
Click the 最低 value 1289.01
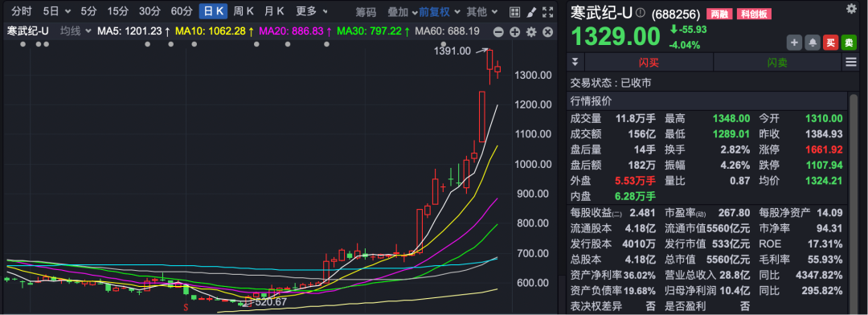(731, 134)
